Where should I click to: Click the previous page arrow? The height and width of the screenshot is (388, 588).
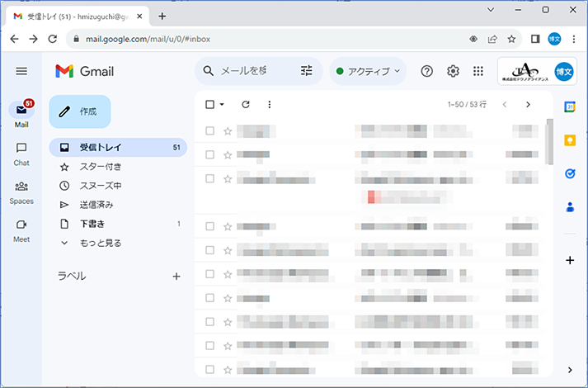pos(505,104)
